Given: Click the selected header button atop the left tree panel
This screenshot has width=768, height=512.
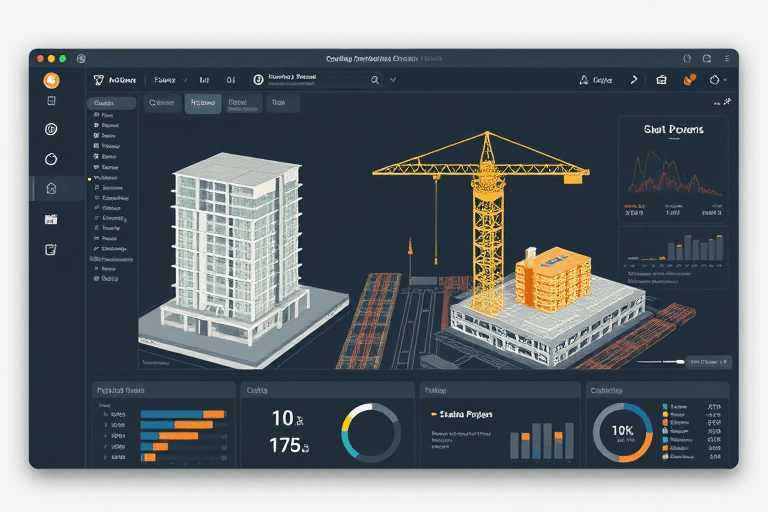Looking at the screenshot, I should (110, 103).
